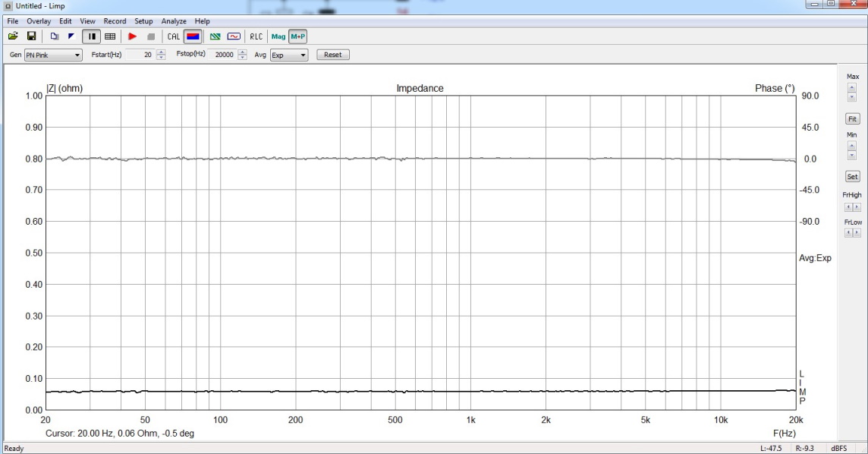
Task: Click the green hatched generator setup icon
Action: (215, 36)
